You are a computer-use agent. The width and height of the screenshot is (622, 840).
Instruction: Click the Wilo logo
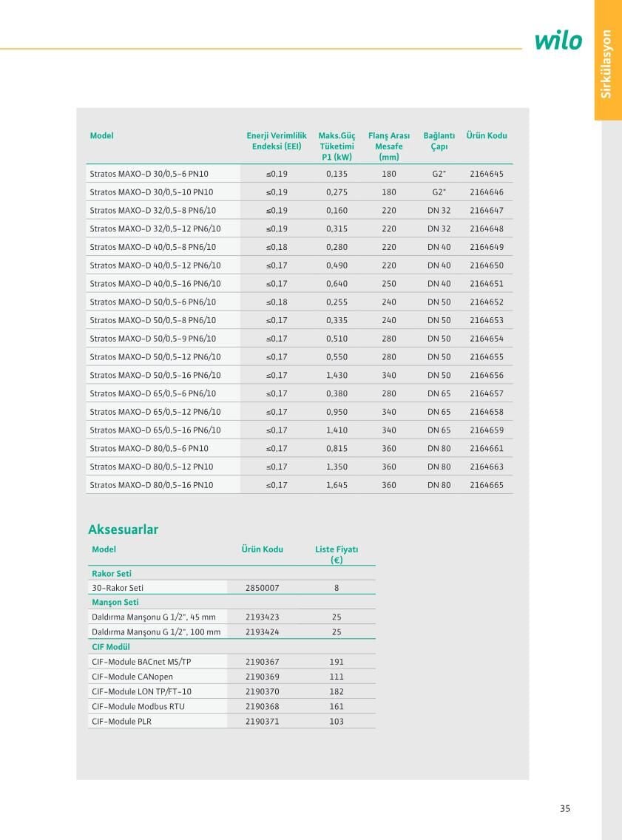[x=558, y=41]
